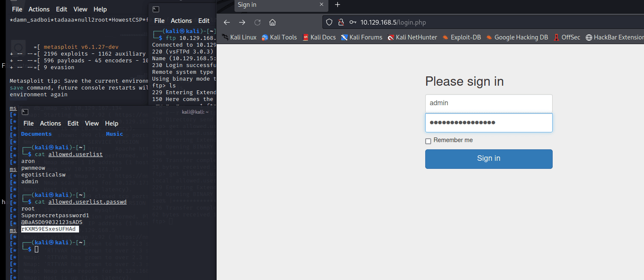Image resolution: width=644 pixels, height=280 pixels.
Task: Click the terminal icon in front window titlebar
Action: coord(25,112)
